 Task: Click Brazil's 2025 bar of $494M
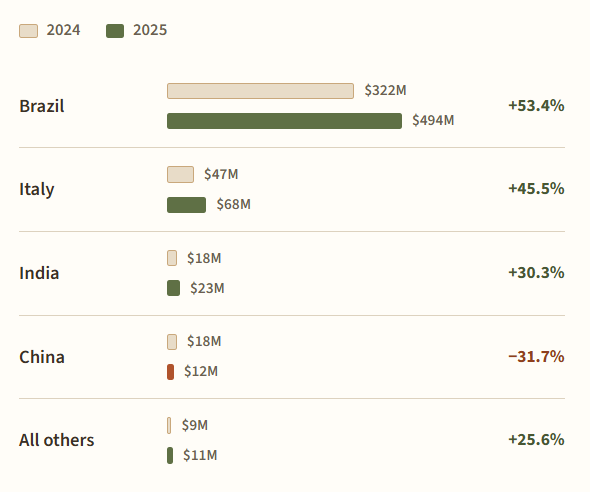pos(284,121)
